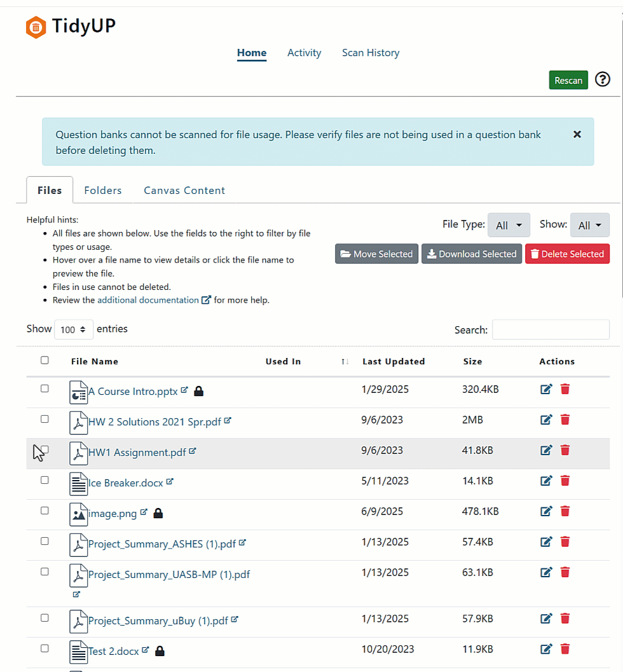Open the help question mark icon

click(603, 79)
